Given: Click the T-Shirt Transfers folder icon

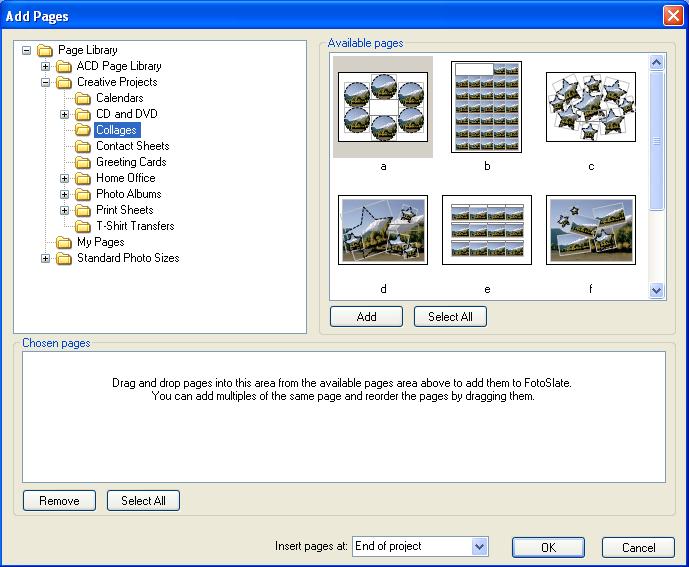Looking at the screenshot, I should tap(83, 226).
